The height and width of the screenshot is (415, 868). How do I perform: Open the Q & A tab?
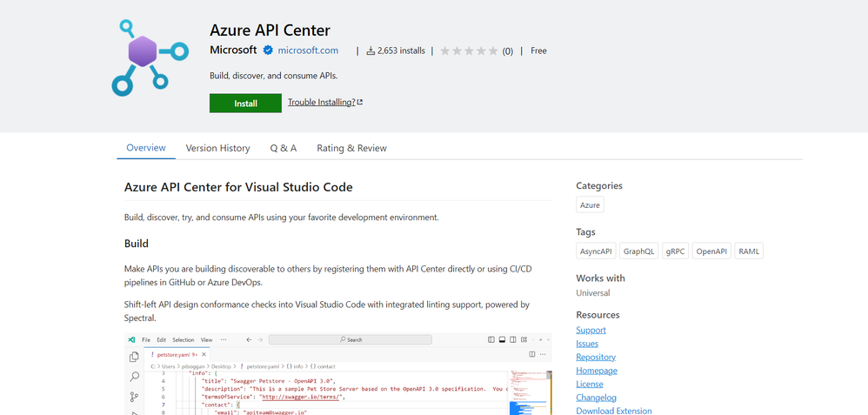pos(283,148)
